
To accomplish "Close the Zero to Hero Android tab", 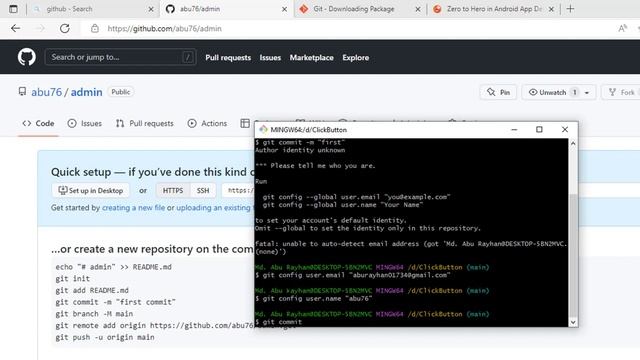I will point(551,9).
